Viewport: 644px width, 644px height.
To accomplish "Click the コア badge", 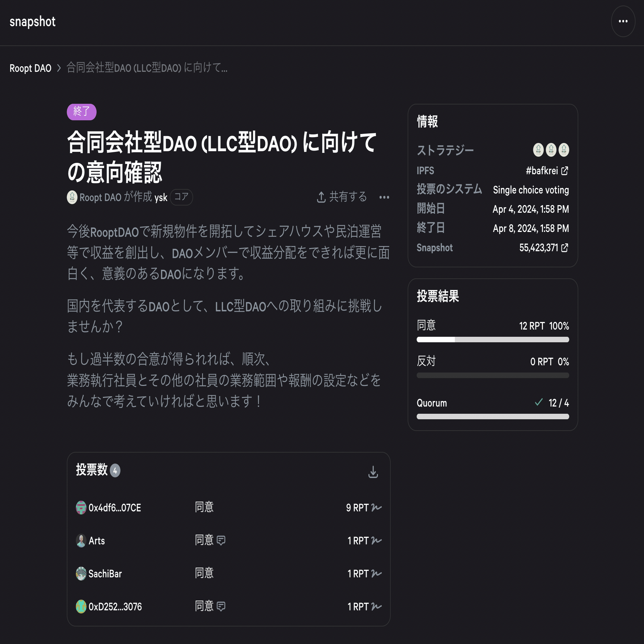I will click(181, 197).
